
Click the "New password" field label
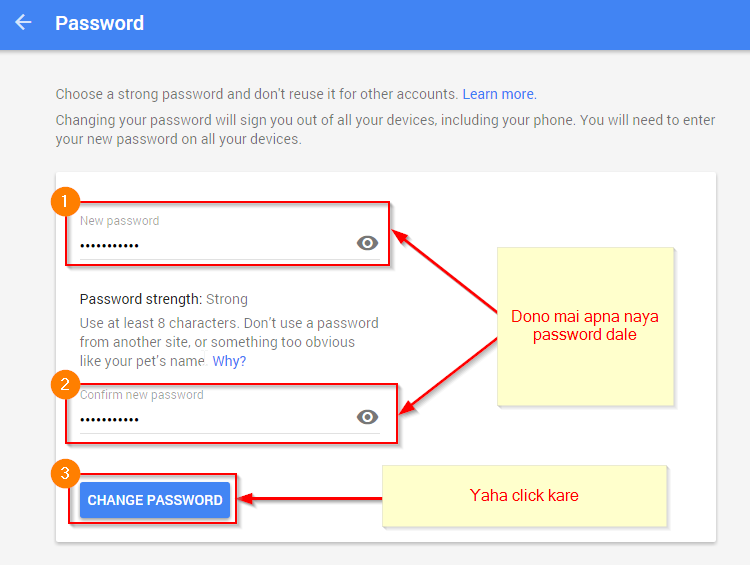click(x=120, y=221)
